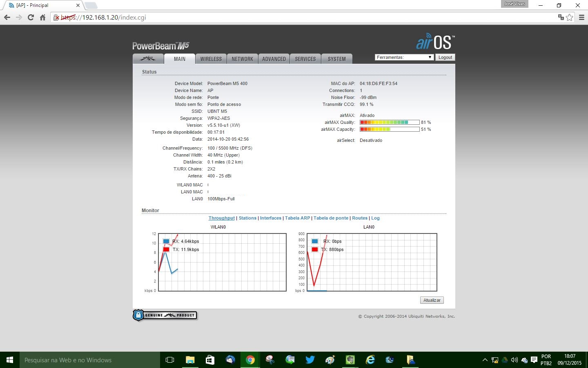This screenshot has height=368, width=588.
Task: Open the Chrome menu
Action: [x=581, y=18]
